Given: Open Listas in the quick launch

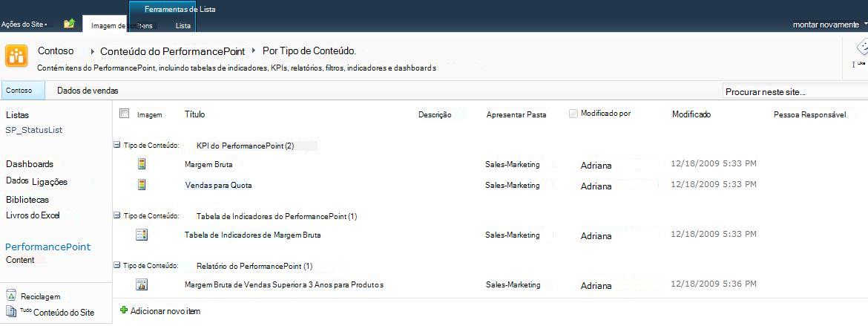Looking at the screenshot, I should [x=17, y=115].
